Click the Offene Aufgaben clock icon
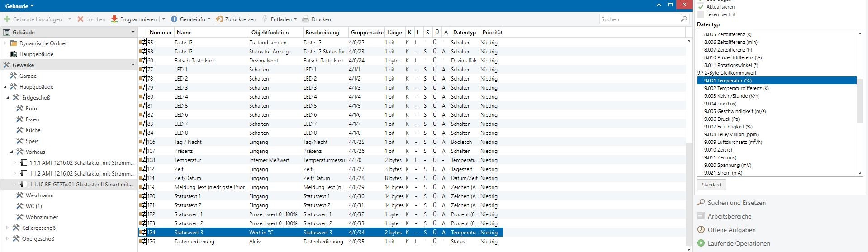 tap(701, 230)
